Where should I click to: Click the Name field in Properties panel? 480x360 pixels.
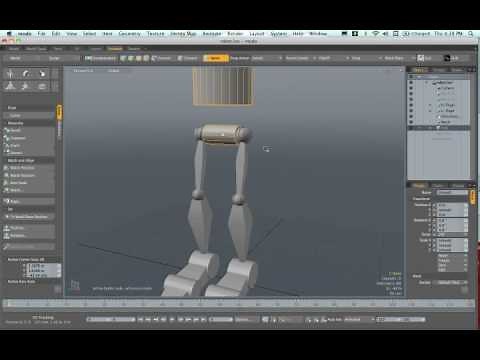point(452,193)
